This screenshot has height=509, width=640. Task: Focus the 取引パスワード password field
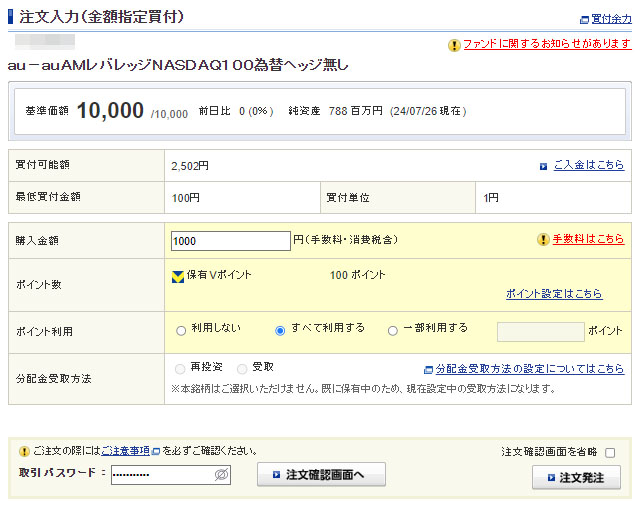click(160, 475)
